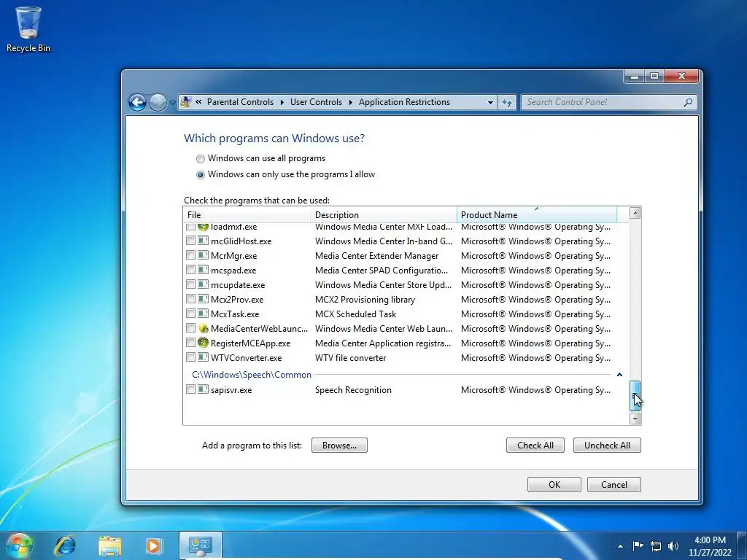Open the recent pages dropdown arrow
The image size is (747, 560).
(x=172, y=102)
